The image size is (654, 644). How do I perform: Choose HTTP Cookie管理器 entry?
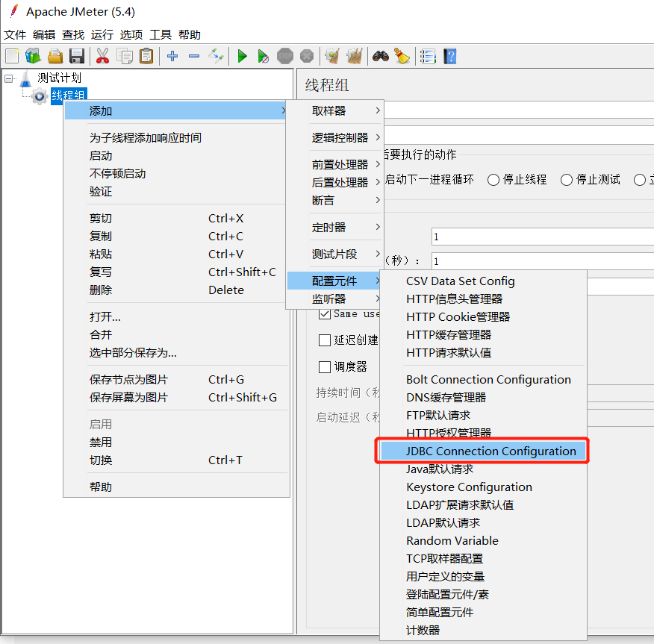483,317
